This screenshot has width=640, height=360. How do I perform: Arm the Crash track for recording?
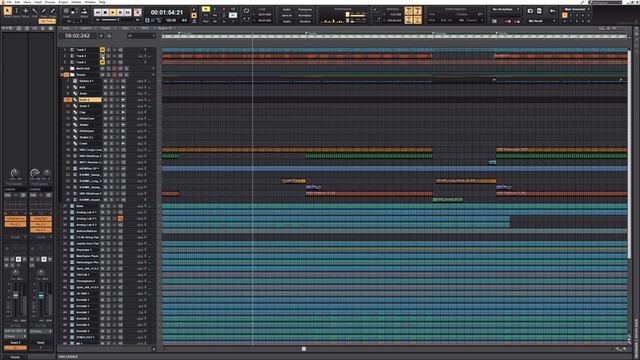pos(117,143)
